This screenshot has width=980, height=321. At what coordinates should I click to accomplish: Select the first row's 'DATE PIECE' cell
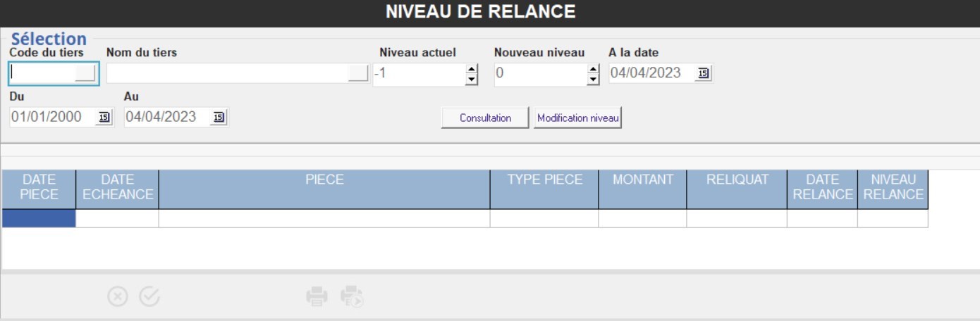coord(39,219)
